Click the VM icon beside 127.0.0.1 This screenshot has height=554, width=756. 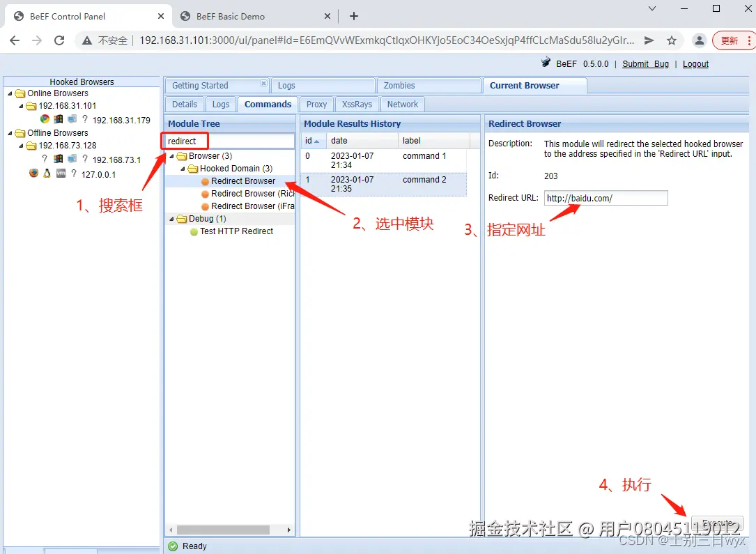(x=61, y=173)
